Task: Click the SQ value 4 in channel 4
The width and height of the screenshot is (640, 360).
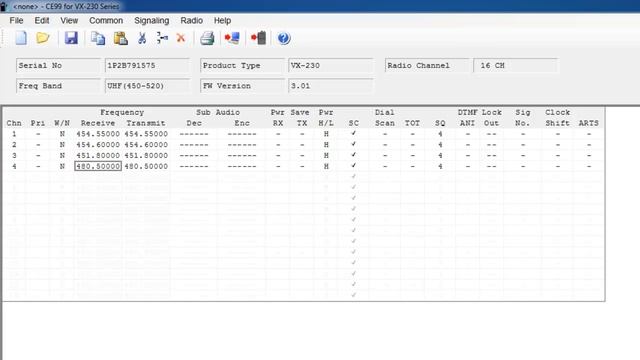Action: (440, 166)
